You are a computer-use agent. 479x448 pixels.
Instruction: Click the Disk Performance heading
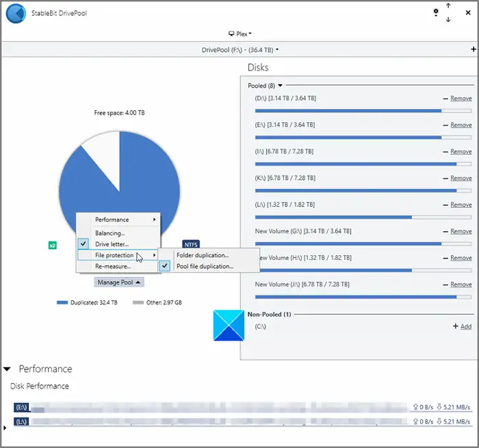(40, 386)
